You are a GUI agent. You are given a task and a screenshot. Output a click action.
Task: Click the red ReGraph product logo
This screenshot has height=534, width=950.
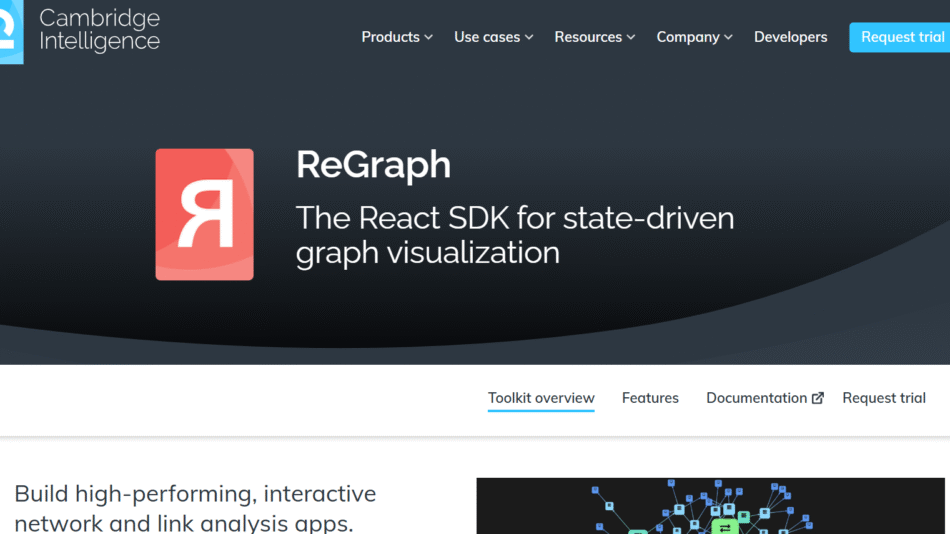pyautogui.click(x=204, y=214)
